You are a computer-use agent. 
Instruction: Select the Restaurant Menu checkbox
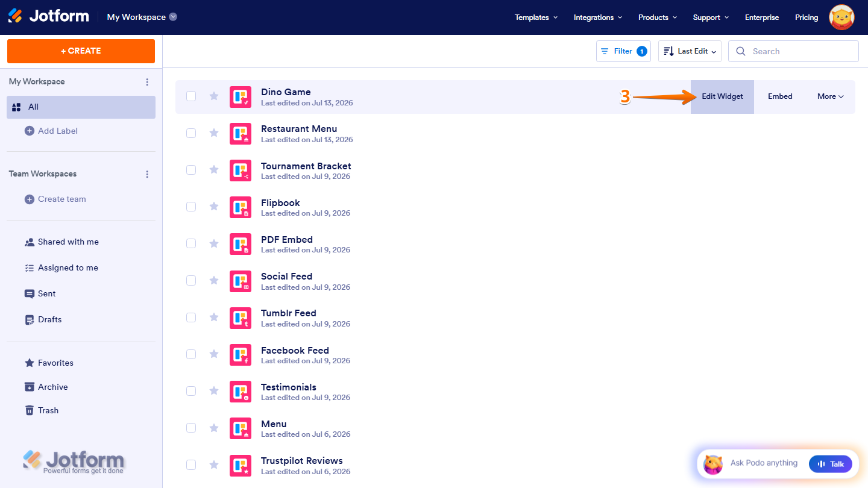191,133
